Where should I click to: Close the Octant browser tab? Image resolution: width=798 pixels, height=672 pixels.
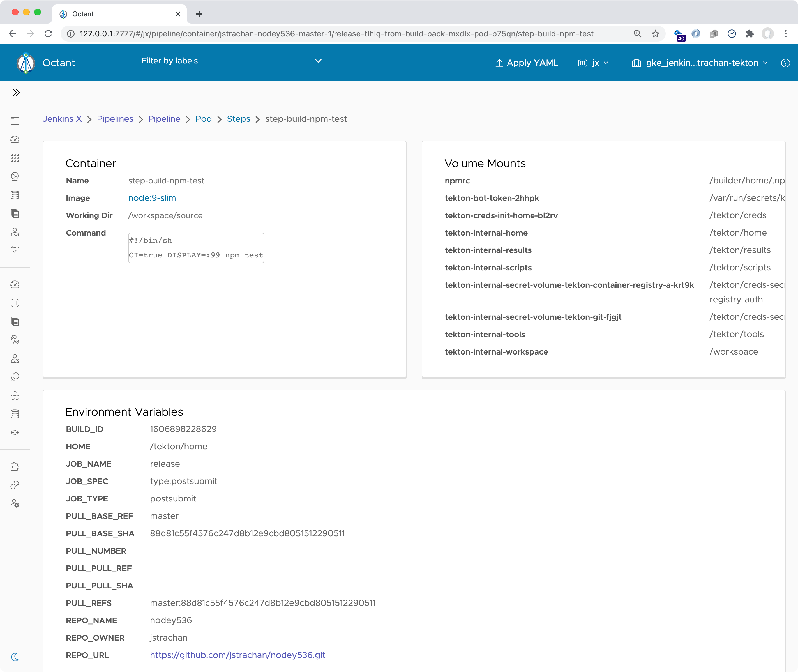(177, 14)
